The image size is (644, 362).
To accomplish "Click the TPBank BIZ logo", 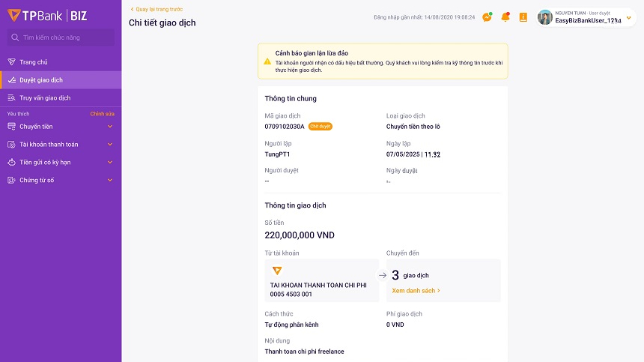I will click(x=47, y=16).
